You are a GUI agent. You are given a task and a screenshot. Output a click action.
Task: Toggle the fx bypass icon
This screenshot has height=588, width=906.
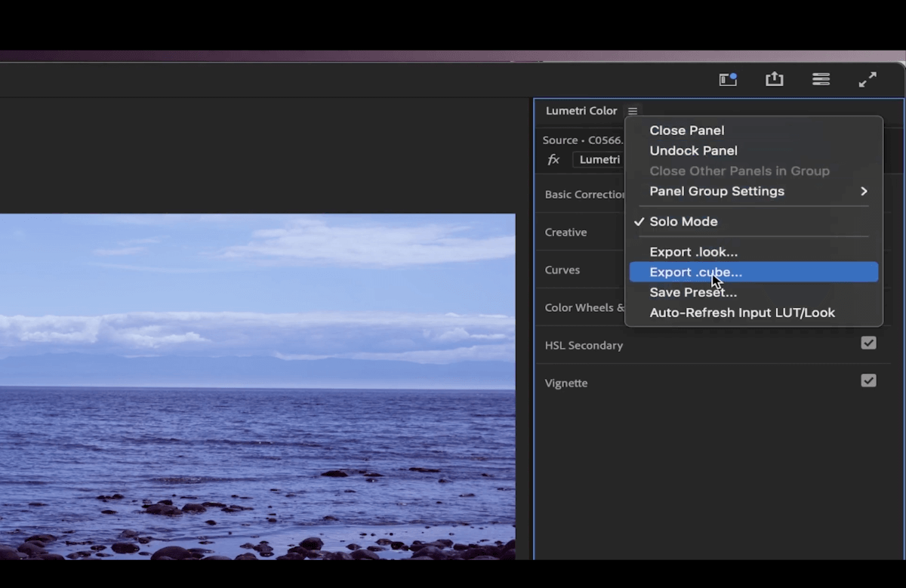click(553, 159)
